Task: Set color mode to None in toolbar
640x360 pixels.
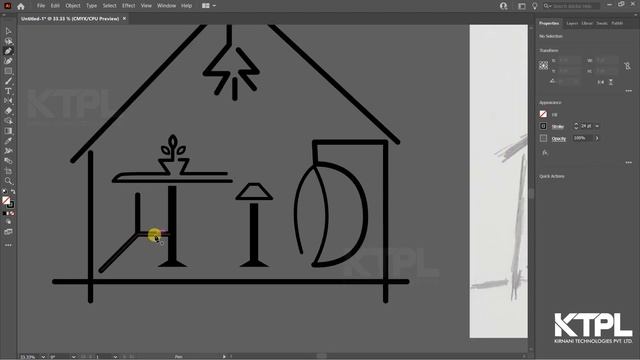Action: click(x=12, y=213)
